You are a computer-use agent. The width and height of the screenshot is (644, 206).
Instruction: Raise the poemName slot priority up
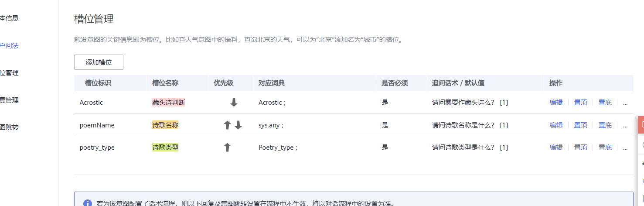point(227,125)
